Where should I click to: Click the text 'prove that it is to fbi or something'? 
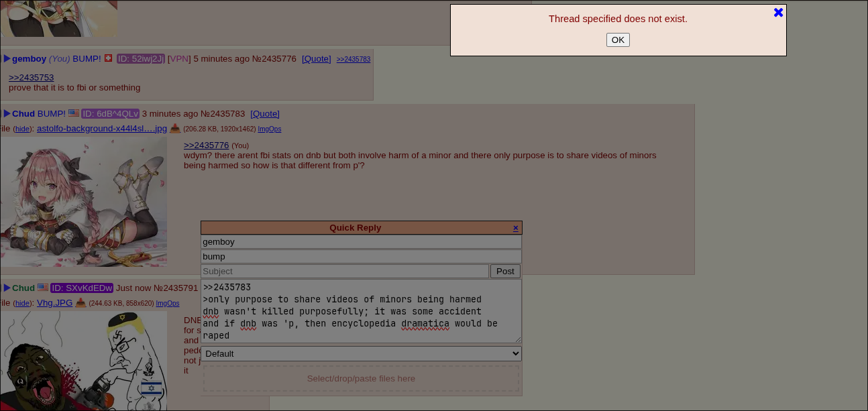[x=74, y=87]
